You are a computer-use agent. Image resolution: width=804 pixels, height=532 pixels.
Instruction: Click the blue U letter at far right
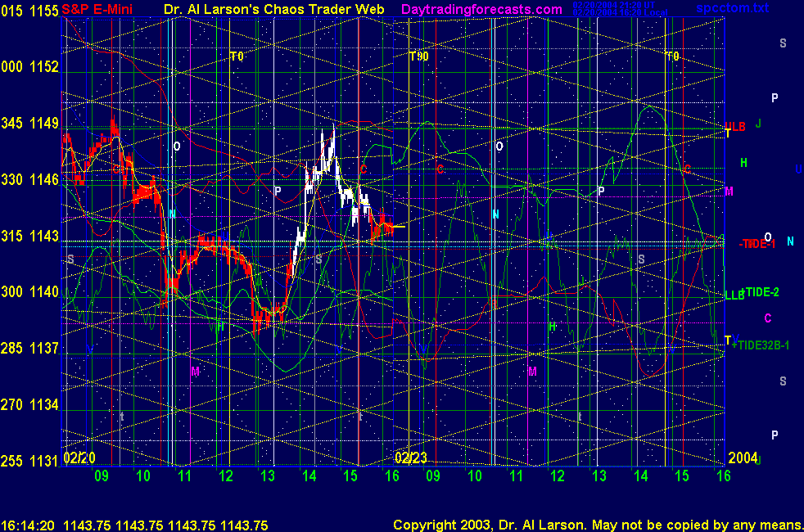[x=799, y=169]
